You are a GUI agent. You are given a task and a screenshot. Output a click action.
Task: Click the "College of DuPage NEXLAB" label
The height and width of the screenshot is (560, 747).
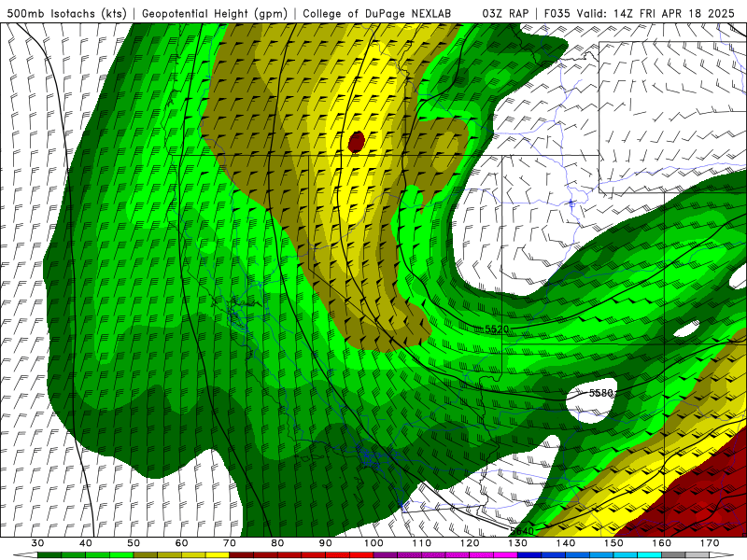(377, 13)
